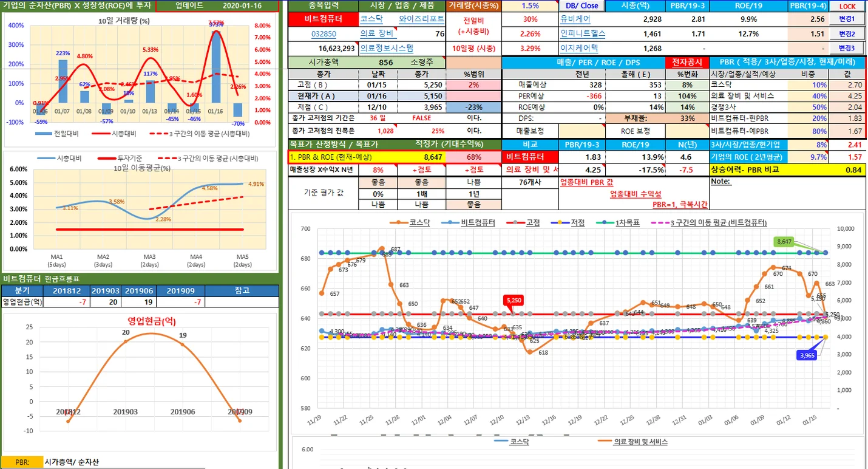Viewport: 868px width, 469px height.
Task: Select the -366 PER value
Action: (x=581, y=96)
